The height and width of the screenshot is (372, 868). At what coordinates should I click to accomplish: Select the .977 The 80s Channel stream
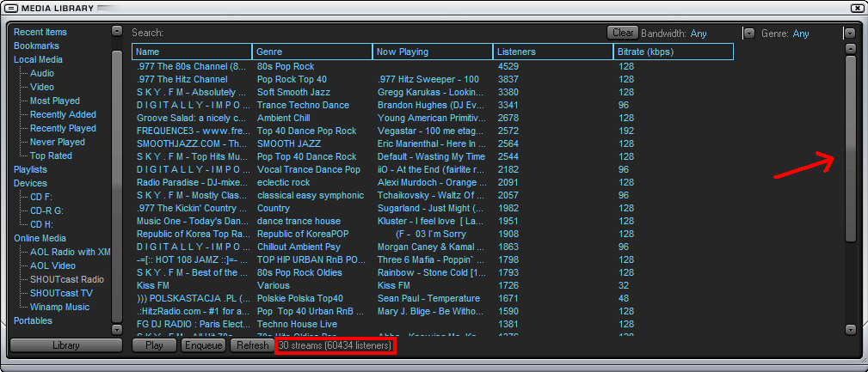point(192,66)
